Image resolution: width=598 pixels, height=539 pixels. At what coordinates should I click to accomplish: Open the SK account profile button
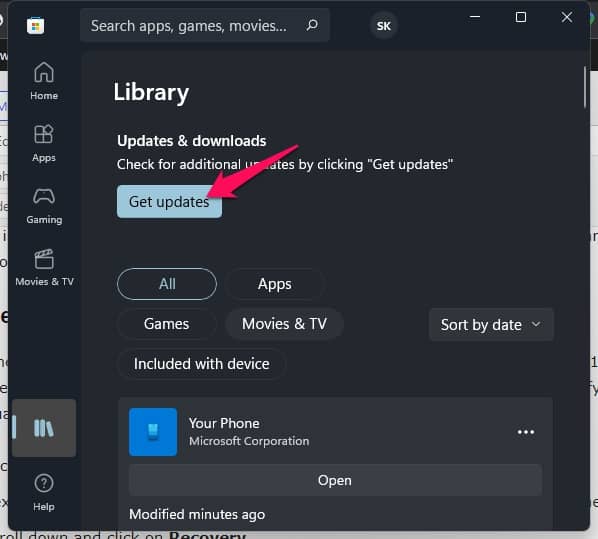tap(384, 26)
